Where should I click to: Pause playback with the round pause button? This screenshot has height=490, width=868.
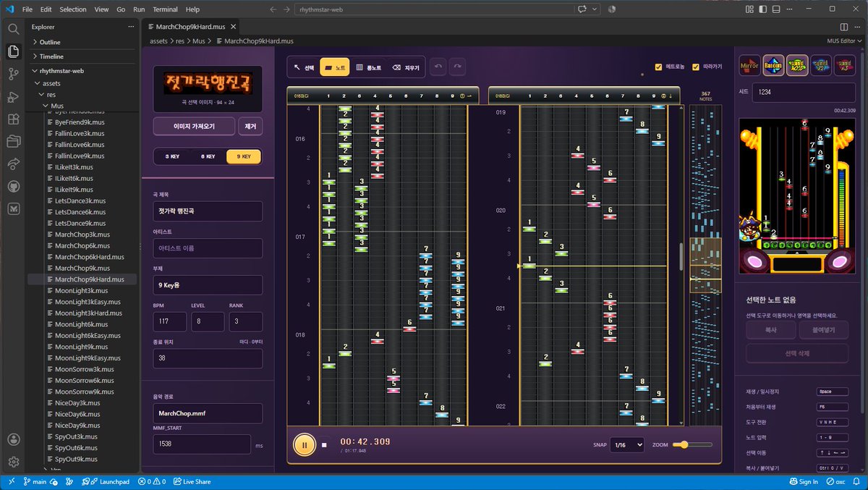click(x=305, y=444)
